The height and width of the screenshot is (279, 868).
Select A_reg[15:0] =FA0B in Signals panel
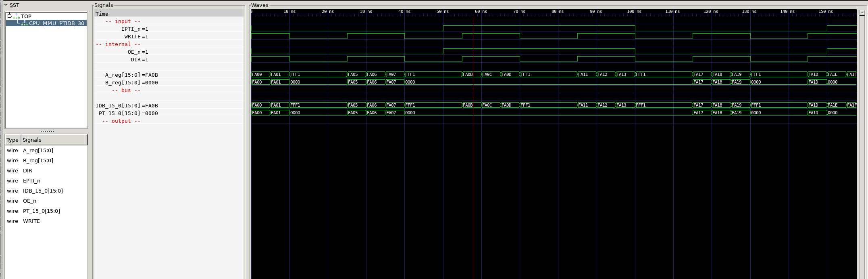[169, 75]
